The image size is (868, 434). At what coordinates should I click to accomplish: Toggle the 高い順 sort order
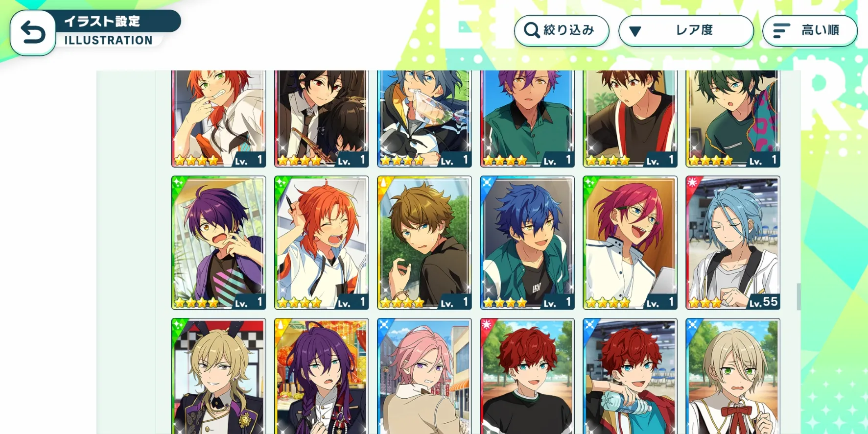[x=810, y=30]
